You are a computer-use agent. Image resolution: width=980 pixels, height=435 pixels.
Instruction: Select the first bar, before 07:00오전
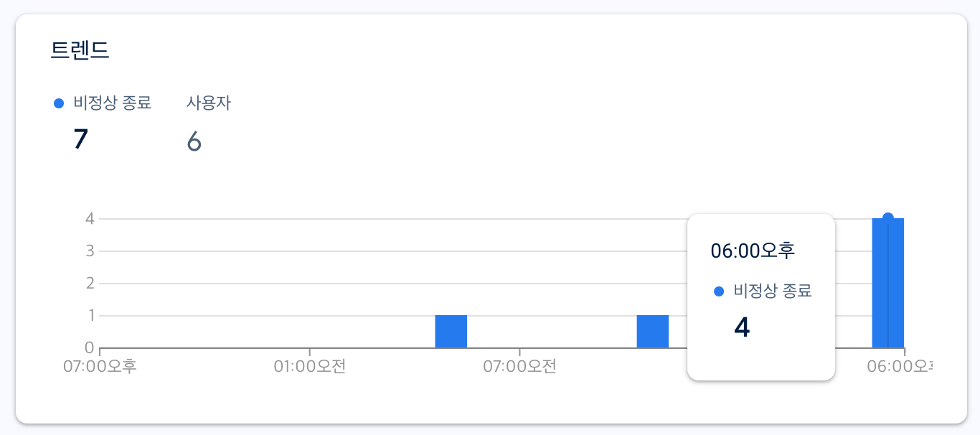[451, 331]
